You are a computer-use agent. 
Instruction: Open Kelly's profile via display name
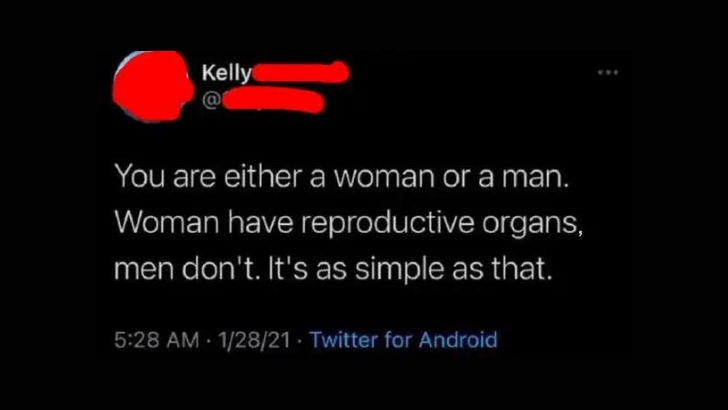[x=225, y=74]
